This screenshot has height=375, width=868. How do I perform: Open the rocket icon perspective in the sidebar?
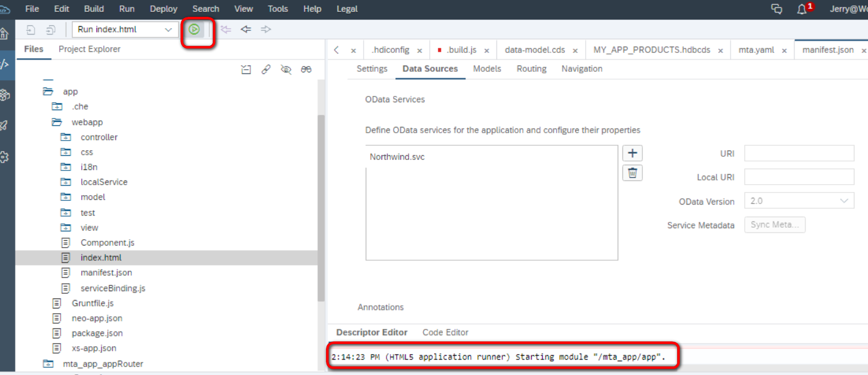[4, 126]
